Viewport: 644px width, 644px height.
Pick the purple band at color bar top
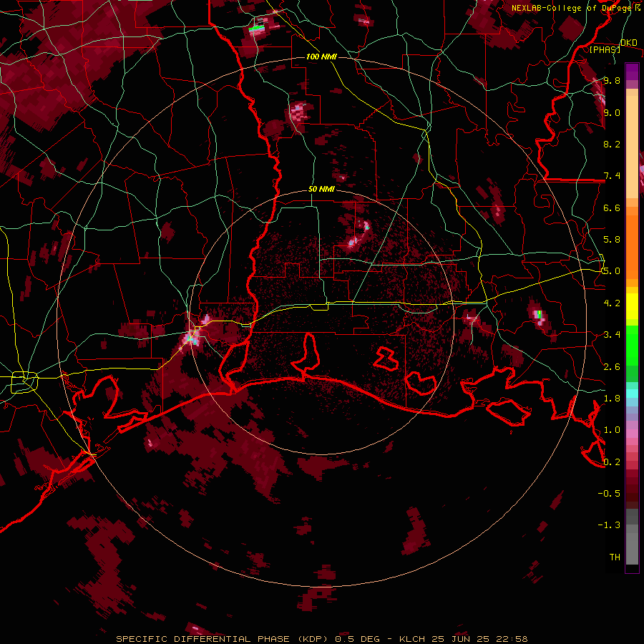(632, 72)
